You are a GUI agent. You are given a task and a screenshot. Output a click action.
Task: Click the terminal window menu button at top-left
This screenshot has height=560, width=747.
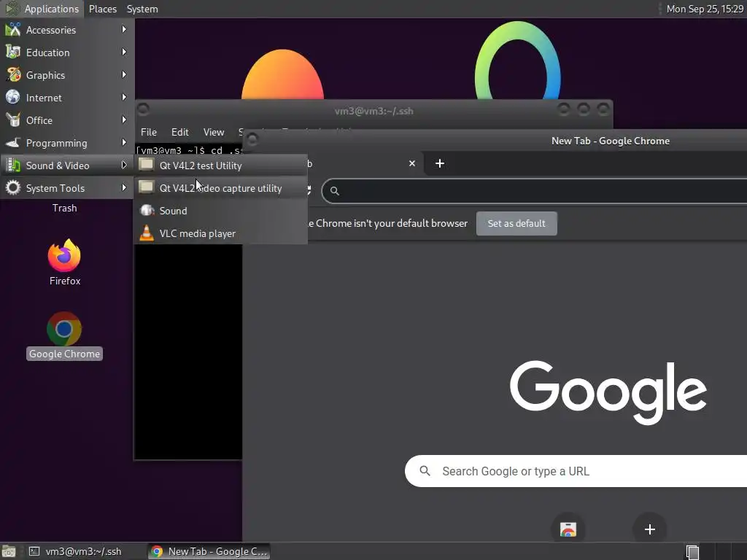pyautogui.click(x=144, y=110)
